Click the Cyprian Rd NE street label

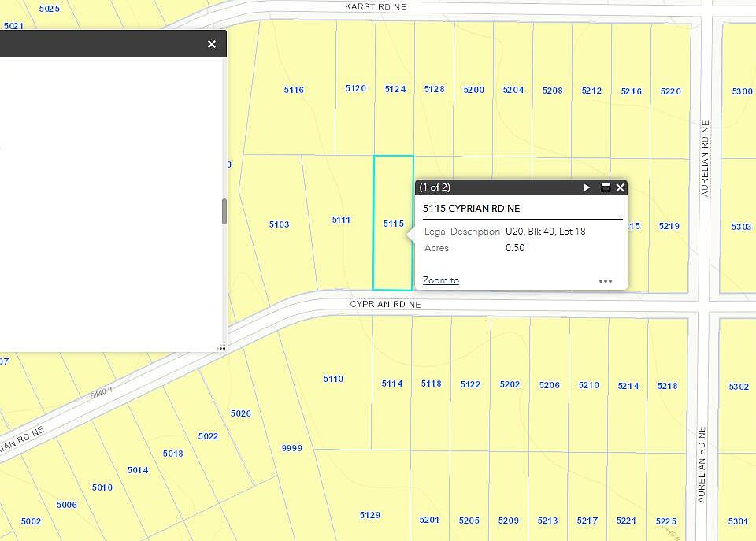click(x=385, y=304)
